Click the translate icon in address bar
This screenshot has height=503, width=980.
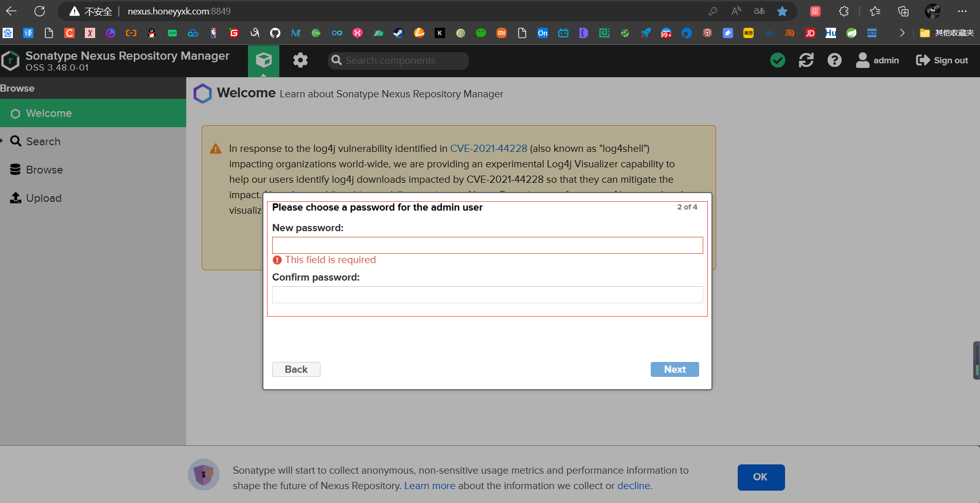(x=759, y=11)
